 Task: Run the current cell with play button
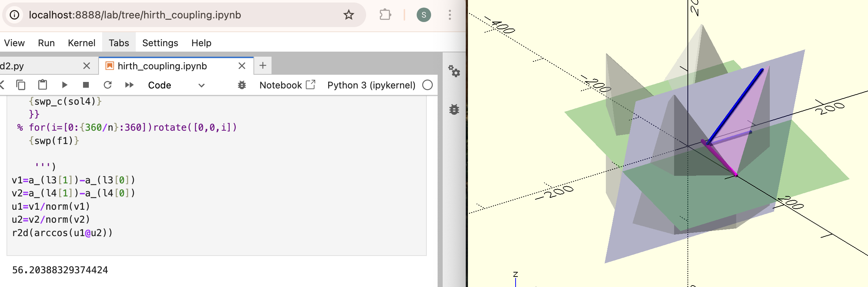(65, 85)
